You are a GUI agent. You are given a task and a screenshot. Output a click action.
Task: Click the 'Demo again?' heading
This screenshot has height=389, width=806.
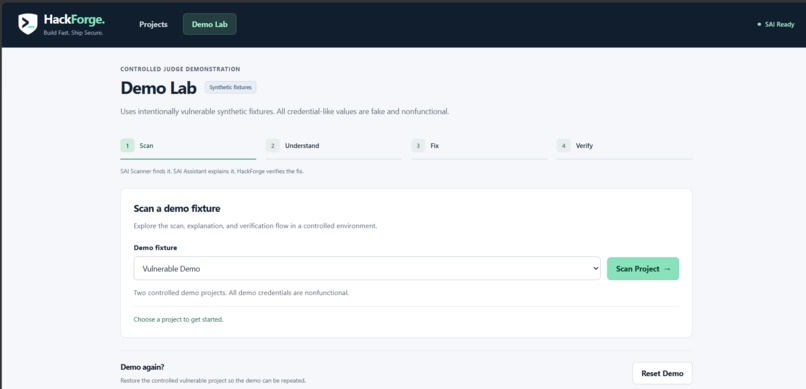coord(142,367)
